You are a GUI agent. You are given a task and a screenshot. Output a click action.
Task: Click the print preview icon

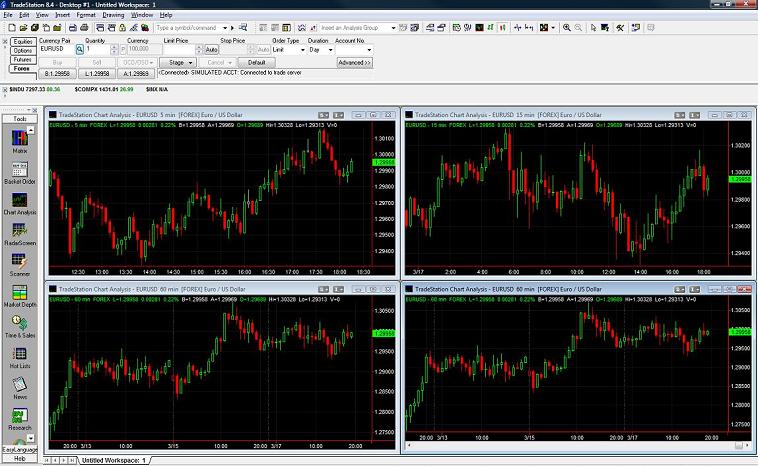point(73,28)
